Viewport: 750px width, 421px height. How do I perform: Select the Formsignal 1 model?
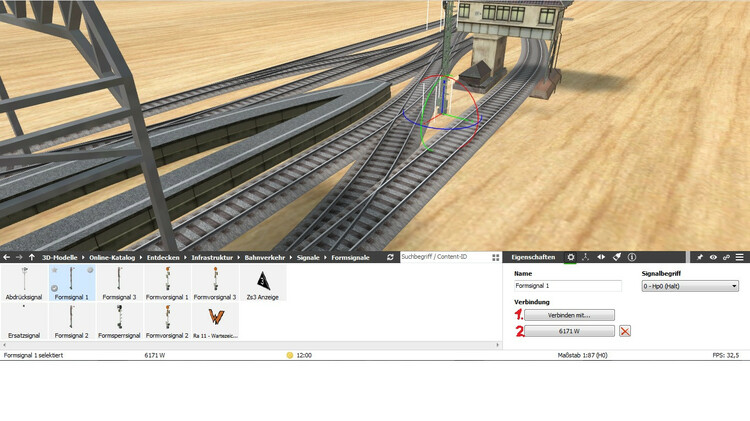(72, 283)
